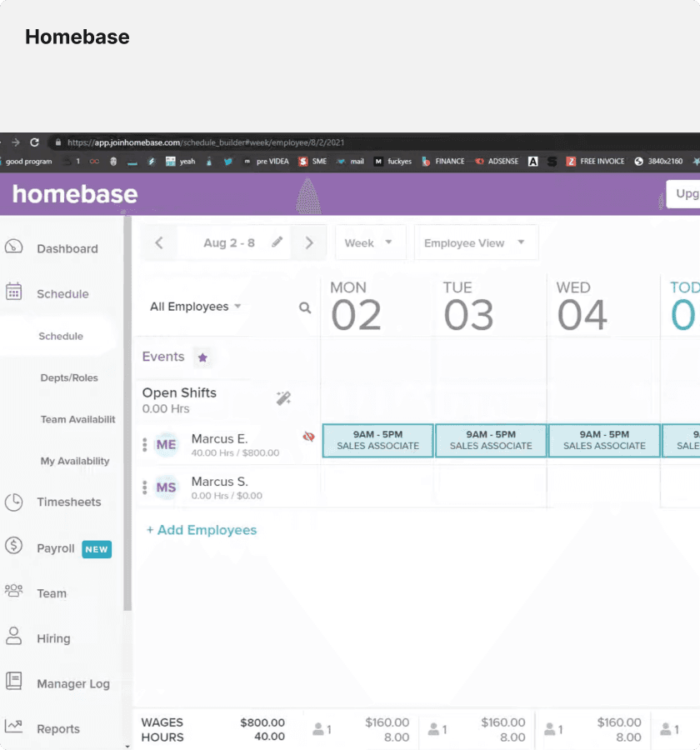The width and height of the screenshot is (700, 750).
Task: Open Manager Log in the sidebar
Action: (73, 684)
